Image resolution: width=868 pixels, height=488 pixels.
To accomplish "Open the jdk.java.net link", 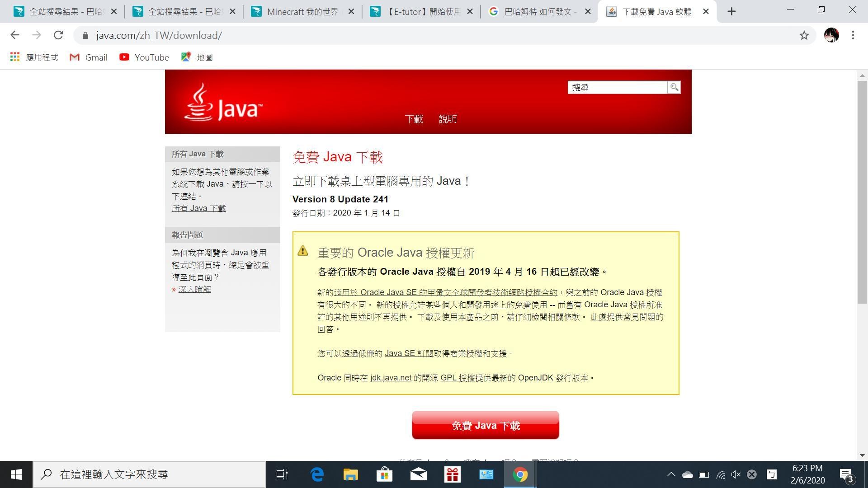I will (391, 378).
